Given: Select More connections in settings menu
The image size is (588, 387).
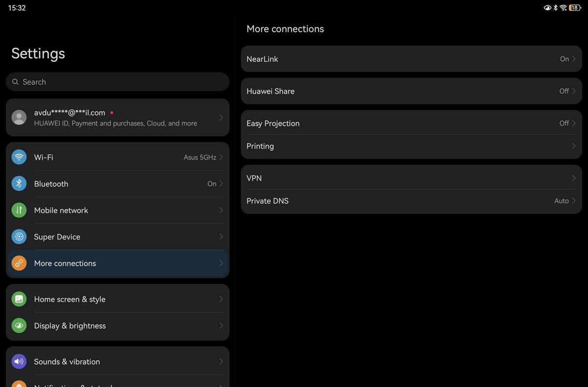Looking at the screenshot, I should tap(118, 263).
